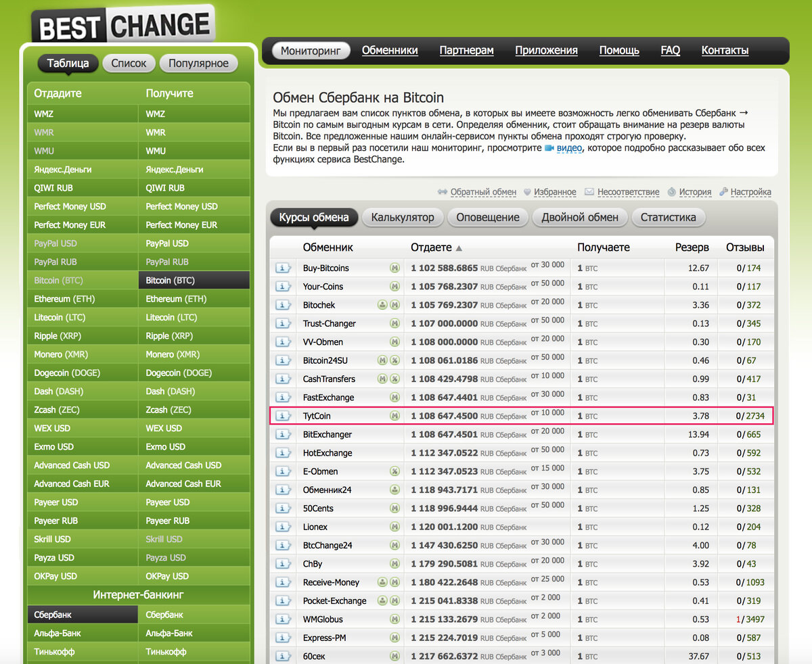
Task: Click the percent badge next to Bitcoin24SU
Action: click(x=394, y=360)
